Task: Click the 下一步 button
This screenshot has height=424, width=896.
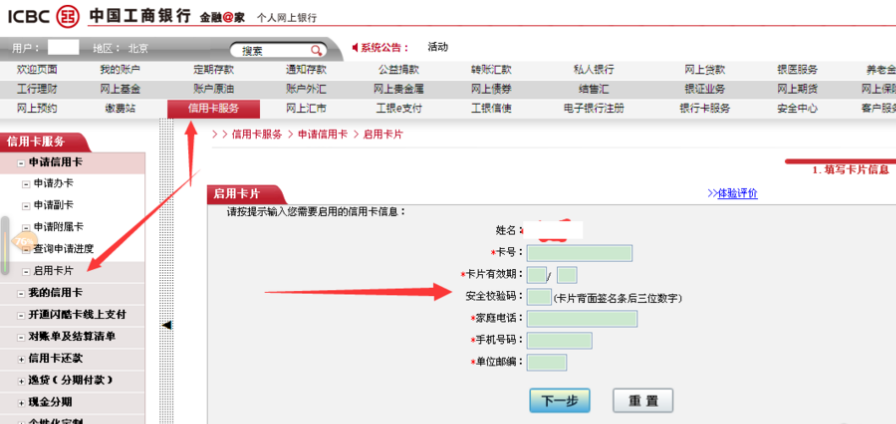Action: click(x=559, y=400)
